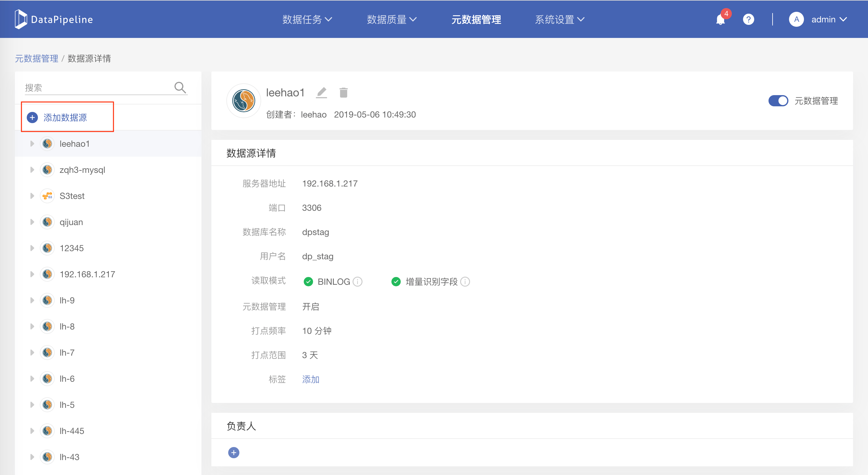The width and height of the screenshot is (868, 475).
Task: Open the notification bell with badge 4
Action: tap(720, 20)
